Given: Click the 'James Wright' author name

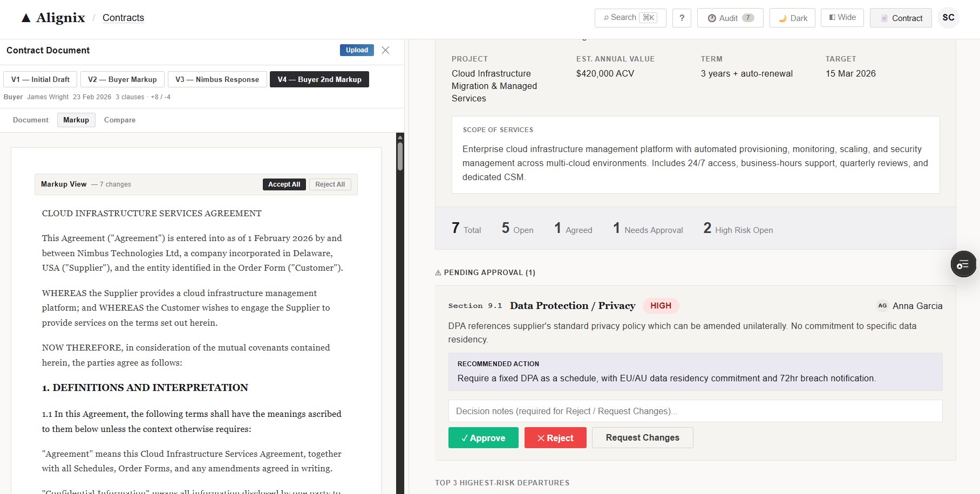Looking at the screenshot, I should pyautogui.click(x=48, y=97).
